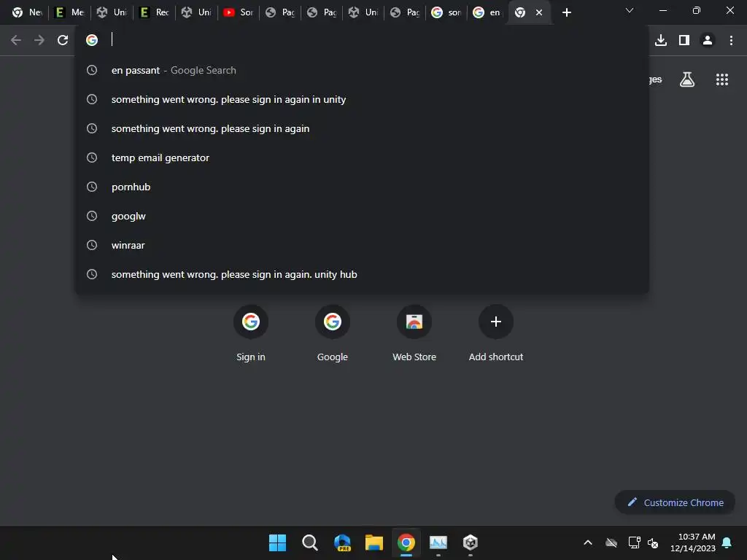Go forward with the right arrow

tap(39, 40)
